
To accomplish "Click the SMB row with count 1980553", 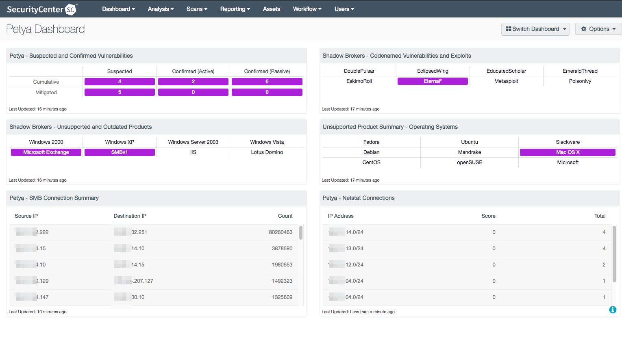I will pos(154,265).
